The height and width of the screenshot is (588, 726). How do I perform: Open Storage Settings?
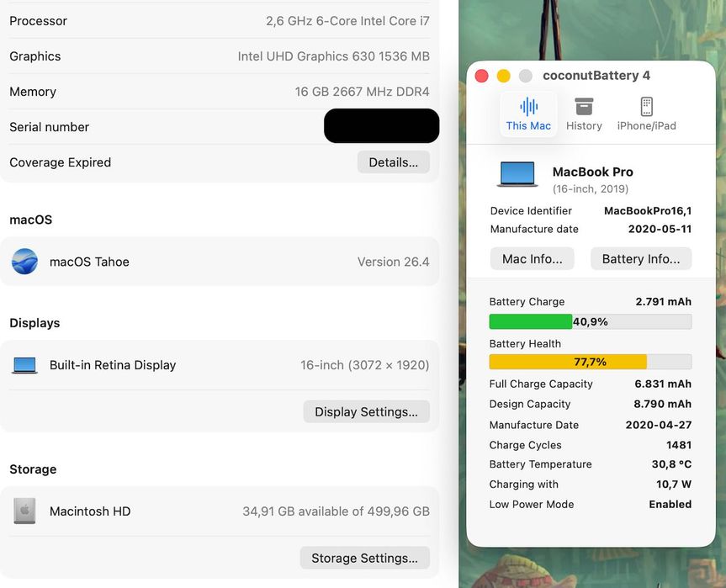click(365, 558)
